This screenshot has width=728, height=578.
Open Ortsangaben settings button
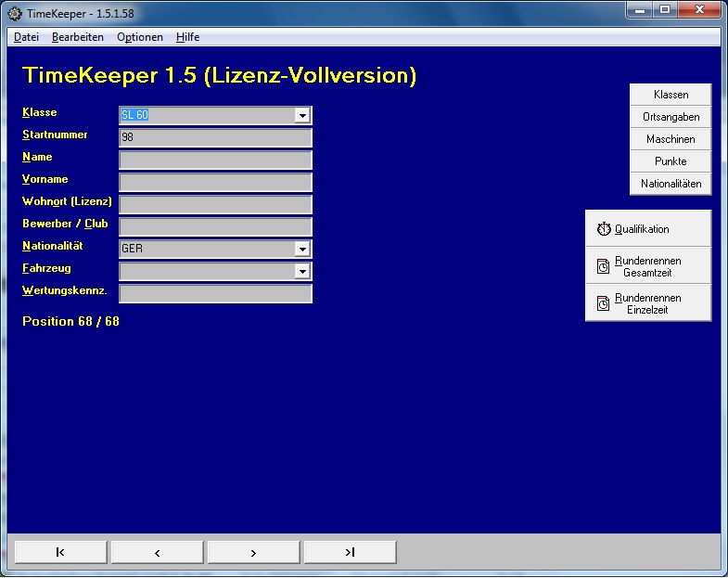click(671, 117)
